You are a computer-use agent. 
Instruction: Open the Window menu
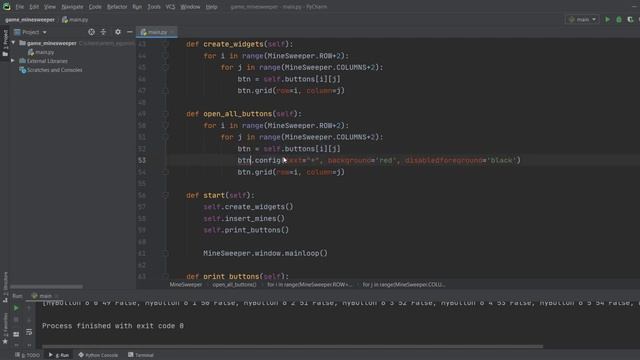[x=190, y=7]
